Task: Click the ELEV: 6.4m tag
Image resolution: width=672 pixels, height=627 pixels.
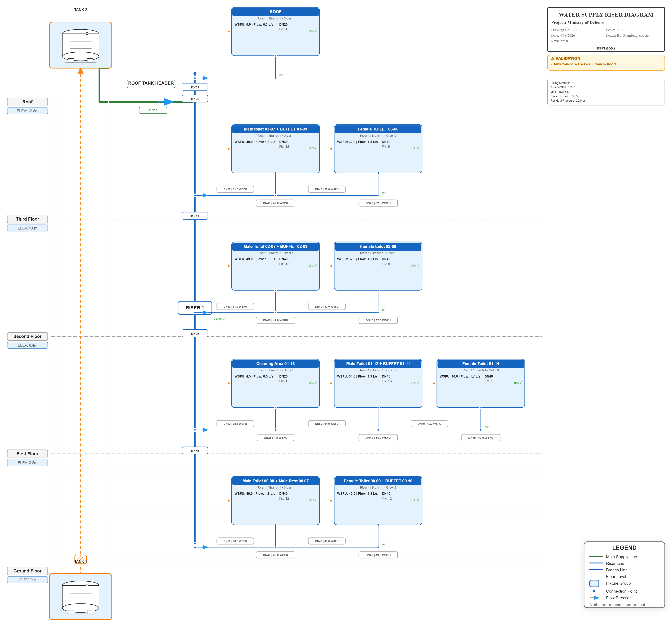Action: point(27,345)
